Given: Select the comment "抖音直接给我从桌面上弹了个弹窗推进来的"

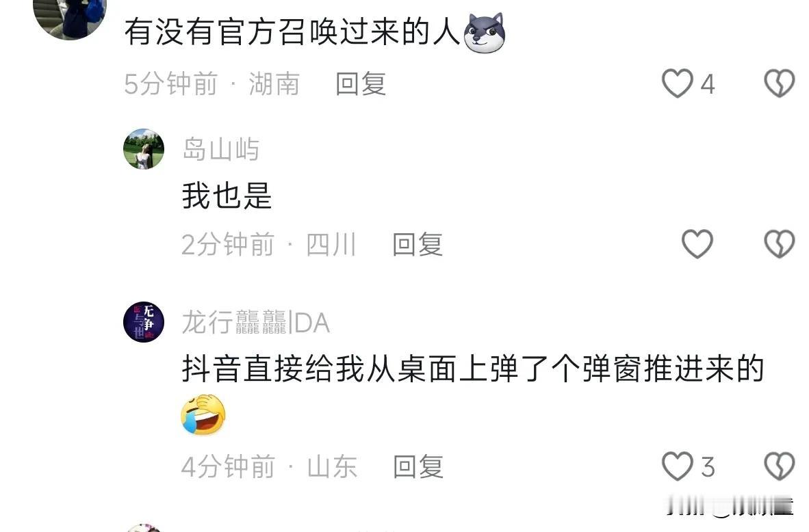Looking at the screenshot, I should pyautogui.click(x=473, y=369).
